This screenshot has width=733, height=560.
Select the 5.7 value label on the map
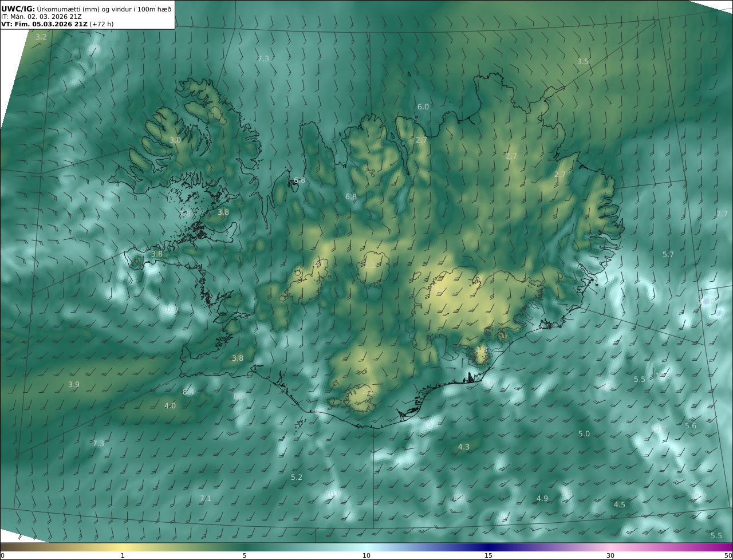(668, 255)
